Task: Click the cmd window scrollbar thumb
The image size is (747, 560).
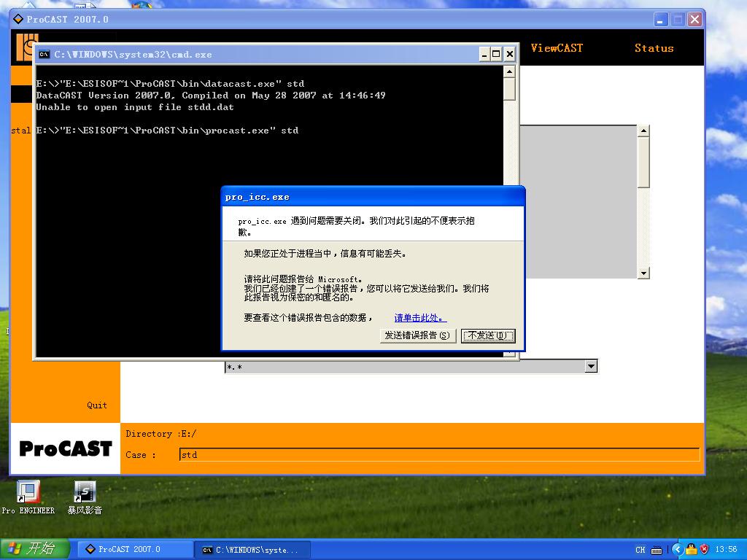Action: (509, 89)
